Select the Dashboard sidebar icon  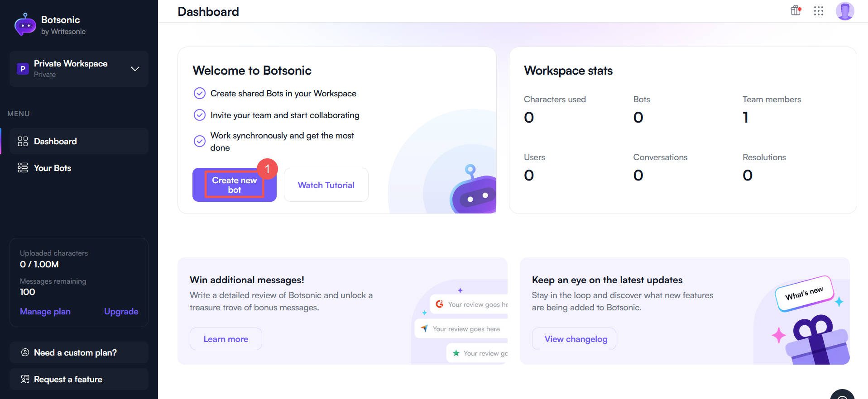(22, 141)
